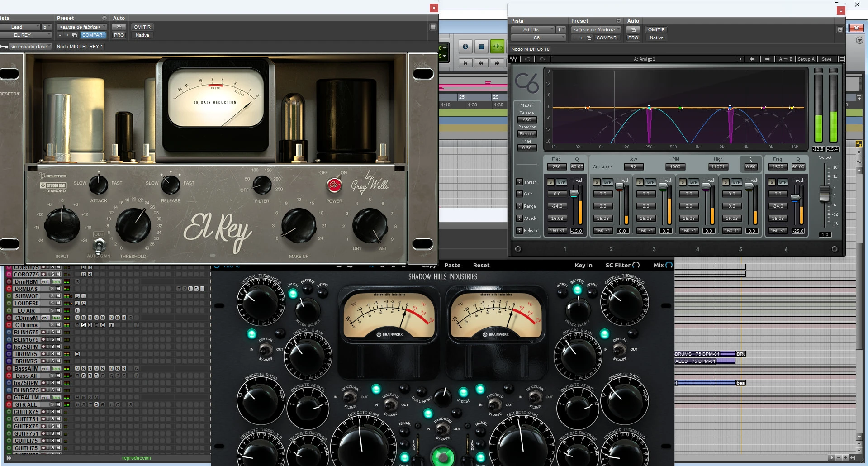
Task: Click the copy settings icon in El Rey preset row
Action: click(x=75, y=35)
